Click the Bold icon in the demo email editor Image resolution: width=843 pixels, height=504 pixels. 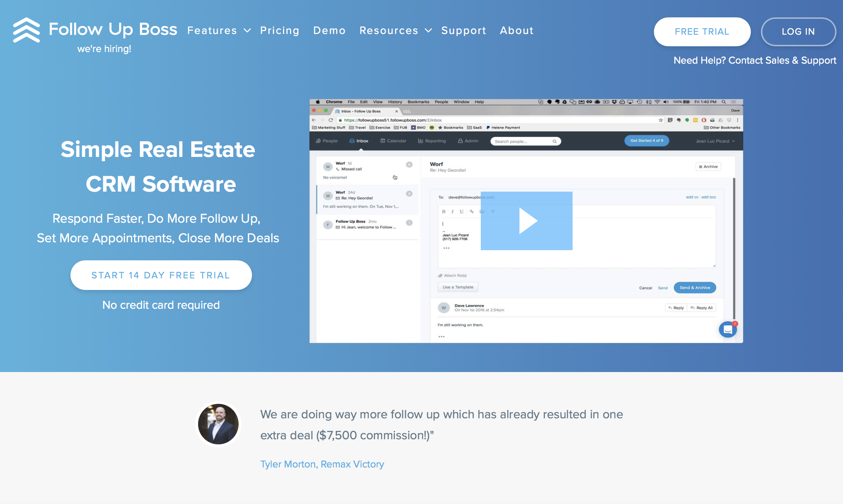pos(444,212)
